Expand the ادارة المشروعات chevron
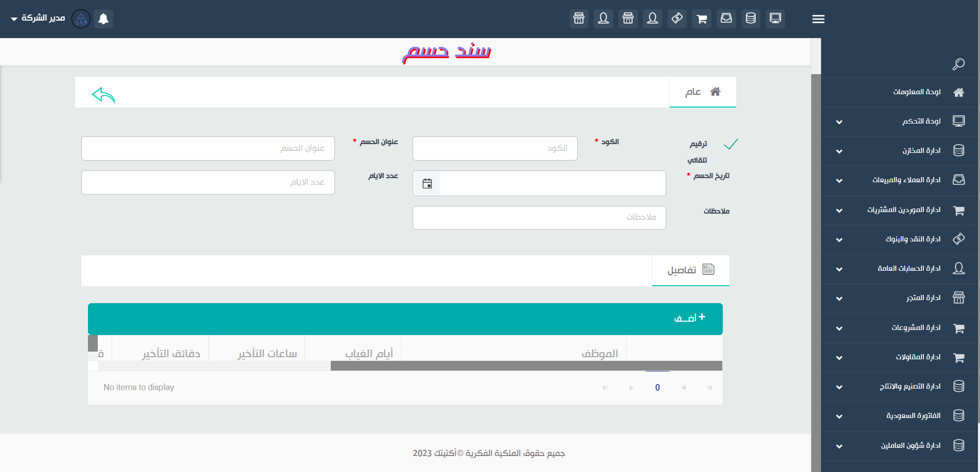980x472 pixels. (839, 328)
